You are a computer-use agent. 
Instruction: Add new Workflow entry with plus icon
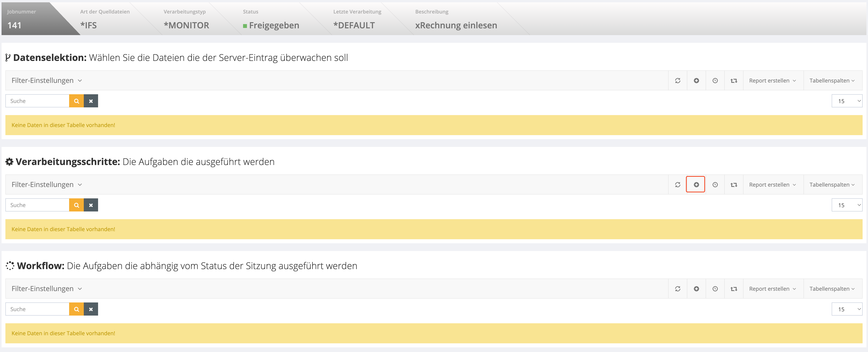[696, 288]
